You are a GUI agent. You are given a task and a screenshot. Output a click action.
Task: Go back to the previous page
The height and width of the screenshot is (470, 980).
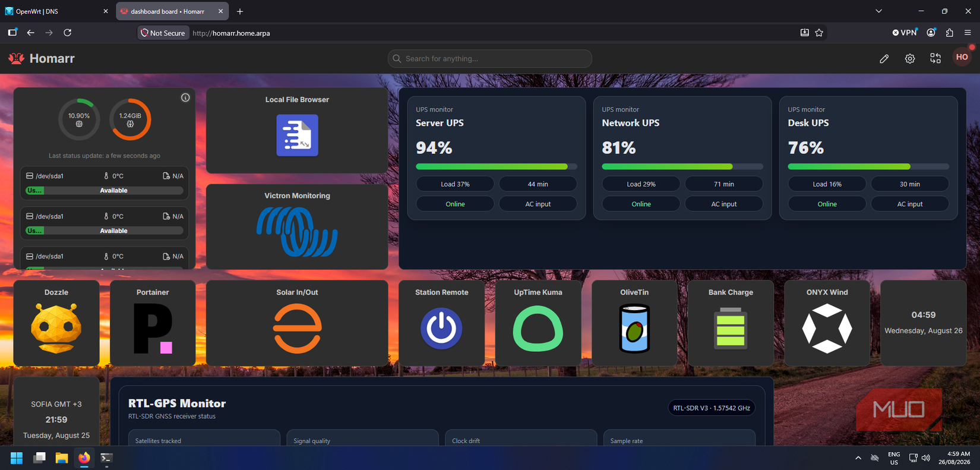point(31,33)
